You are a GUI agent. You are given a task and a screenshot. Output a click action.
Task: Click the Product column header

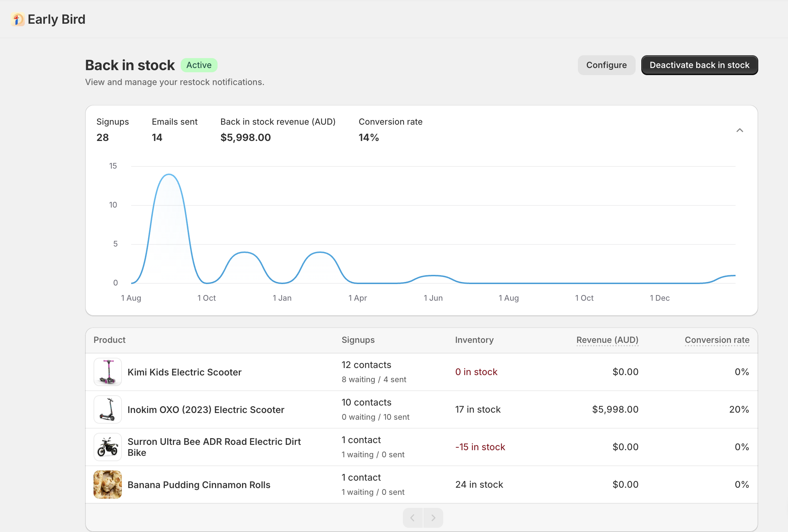[x=109, y=340]
